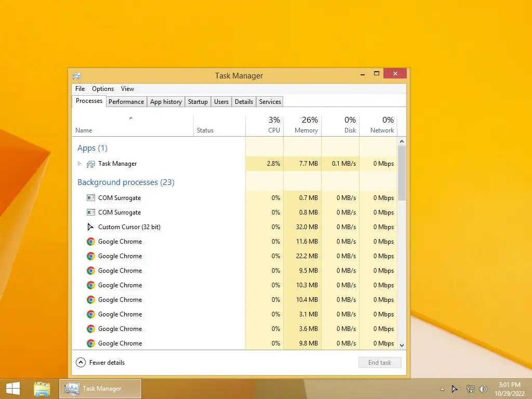Screen dimensions: 532x399
Task: Click Chrome icon in the 10.4 MB row
Action: pos(90,300)
